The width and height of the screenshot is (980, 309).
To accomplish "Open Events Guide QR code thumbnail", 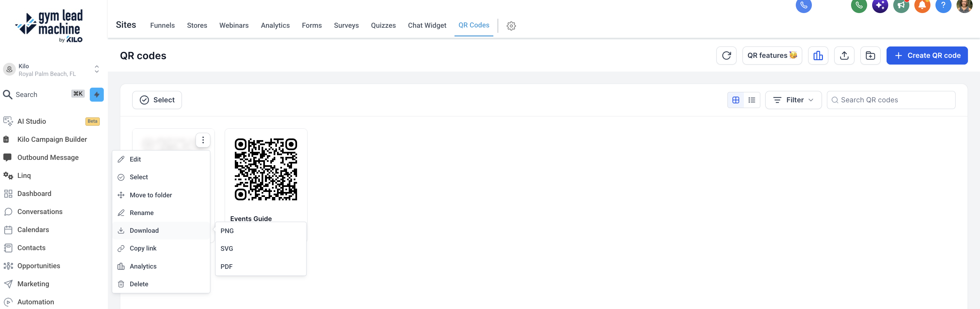I will pos(266,170).
